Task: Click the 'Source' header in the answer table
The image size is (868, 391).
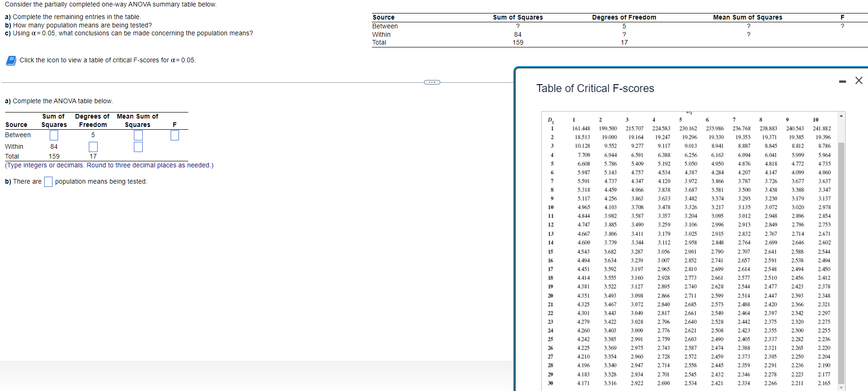Action: point(16,125)
